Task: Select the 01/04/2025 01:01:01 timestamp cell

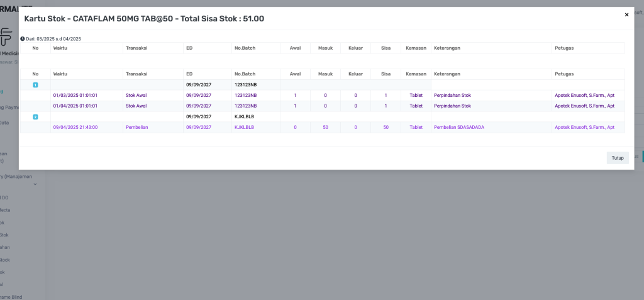Action: click(75, 106)
